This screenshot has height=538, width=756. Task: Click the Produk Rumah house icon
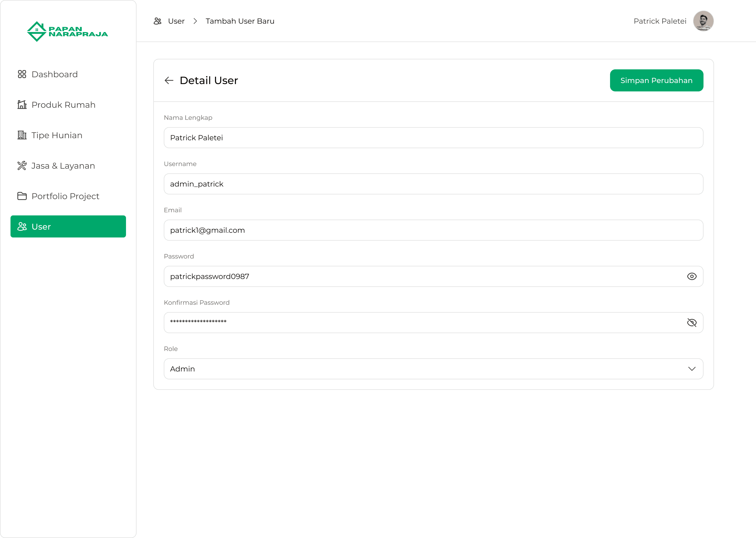pyautogui.click(x=22, y=105)
